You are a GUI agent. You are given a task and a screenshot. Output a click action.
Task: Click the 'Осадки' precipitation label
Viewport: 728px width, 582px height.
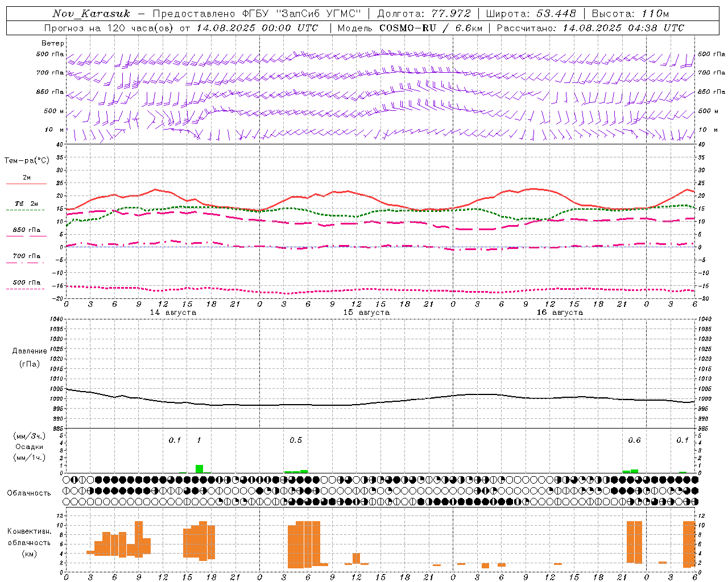coord(29,447)
